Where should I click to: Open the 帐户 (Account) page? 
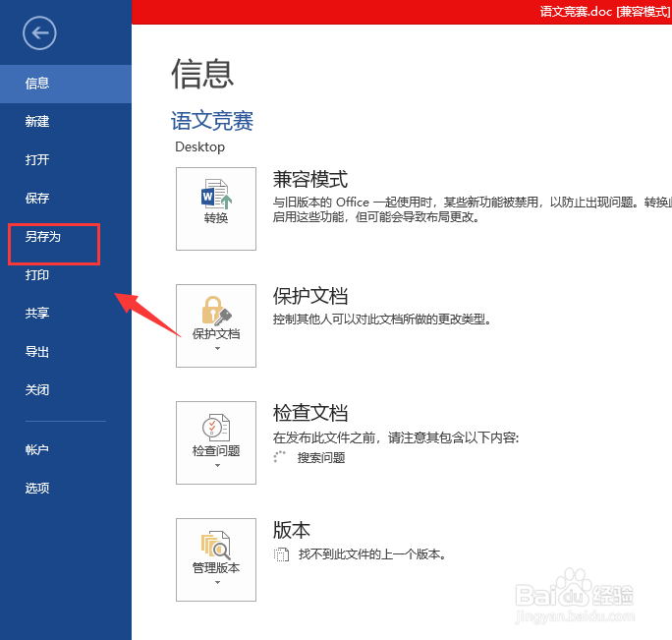coord(66,449)
